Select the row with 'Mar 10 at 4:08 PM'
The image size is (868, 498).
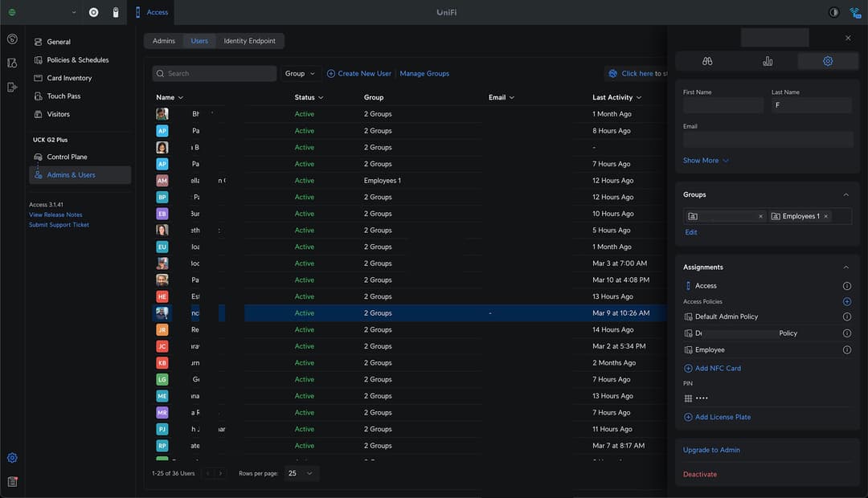(x=410, y=280)
